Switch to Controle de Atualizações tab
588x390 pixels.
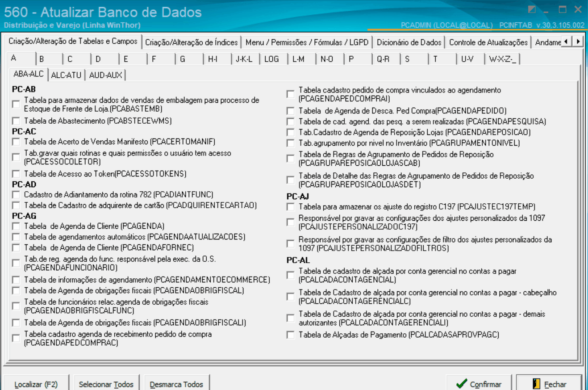488,42
